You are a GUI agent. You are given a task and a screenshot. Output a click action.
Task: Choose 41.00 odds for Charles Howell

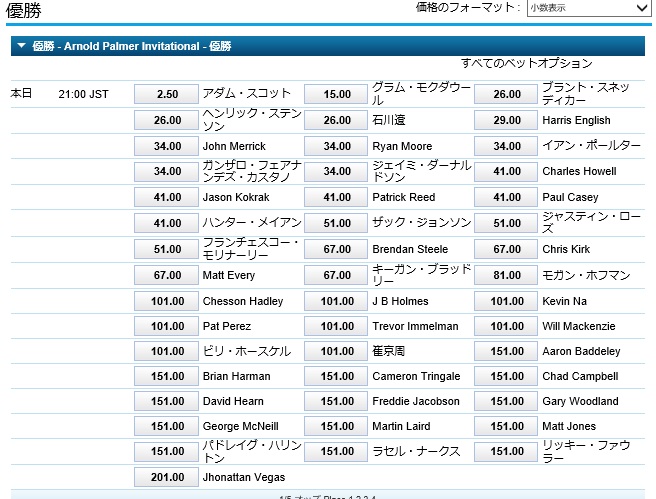pyautogui.click(x=506, y=171)
